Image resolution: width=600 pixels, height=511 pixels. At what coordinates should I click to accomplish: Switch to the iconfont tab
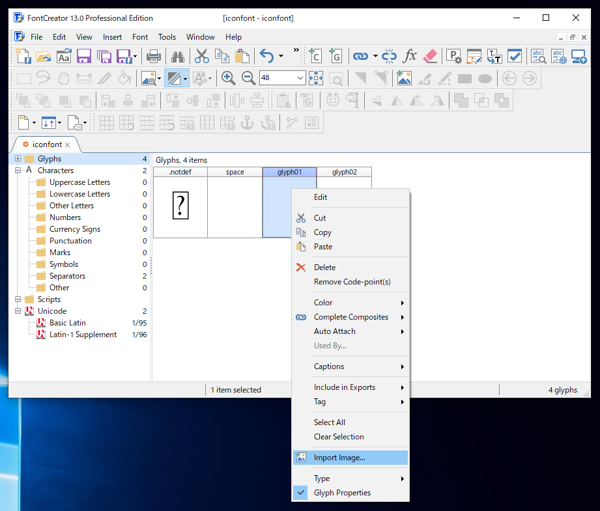(47, 144)
